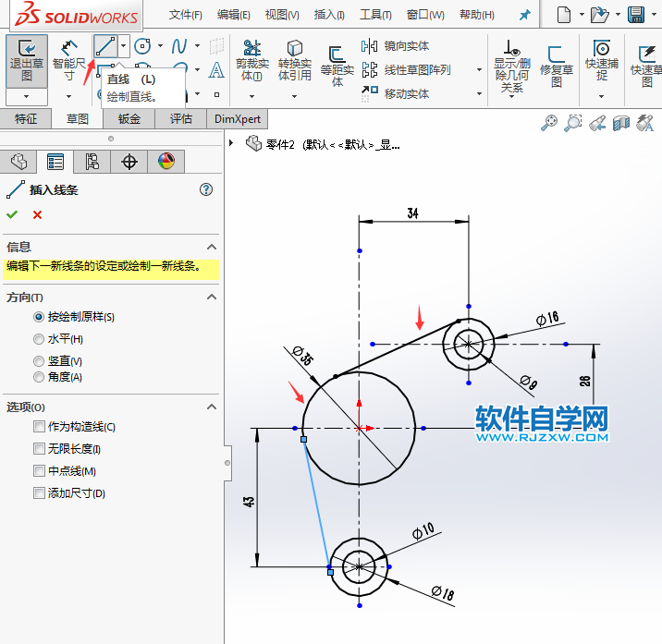Switch to the 钣金 tab

[129, 119]
